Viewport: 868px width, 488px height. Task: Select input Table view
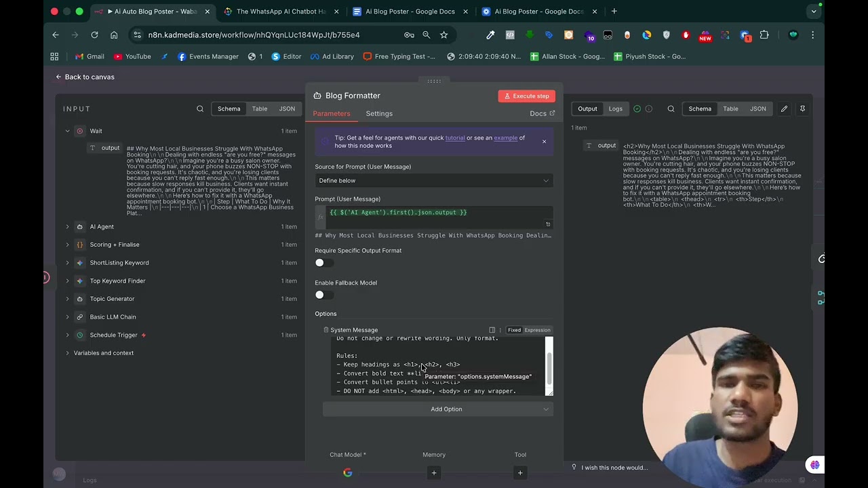(260, 108)
